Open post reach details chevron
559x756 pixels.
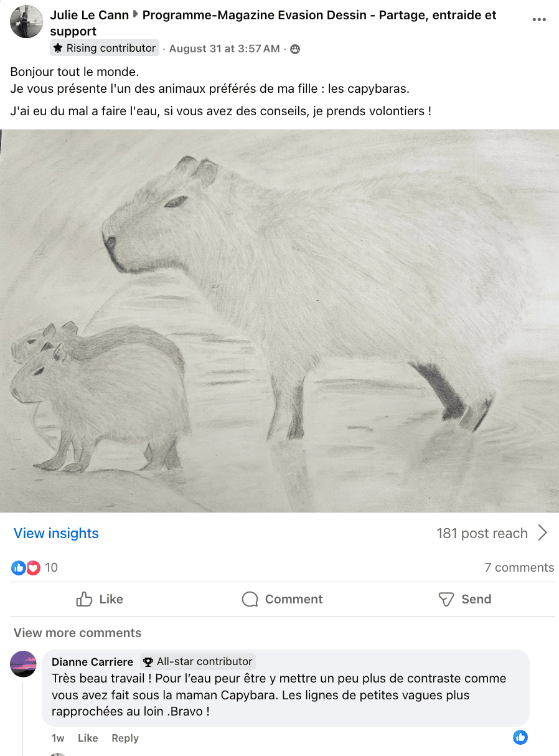pos(542,533)
